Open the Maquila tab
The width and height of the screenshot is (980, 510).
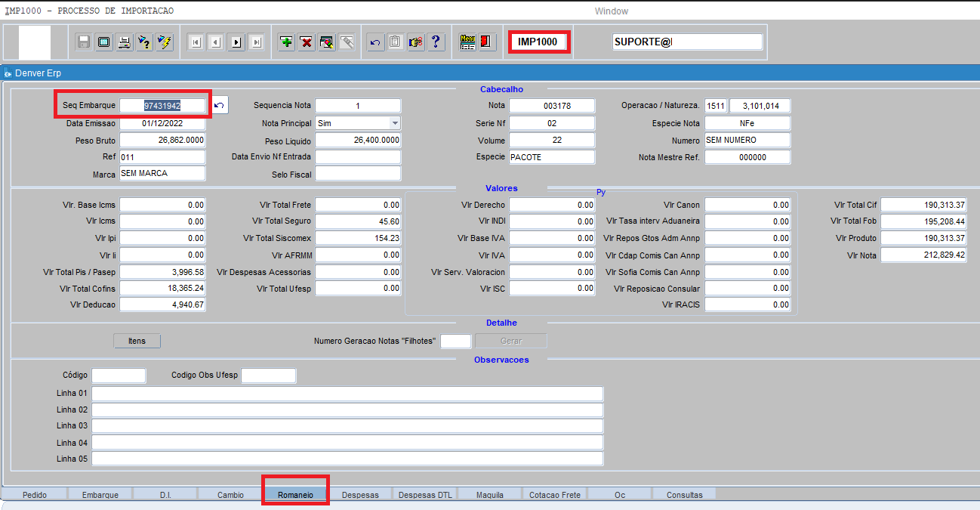(x=490, y=495)
